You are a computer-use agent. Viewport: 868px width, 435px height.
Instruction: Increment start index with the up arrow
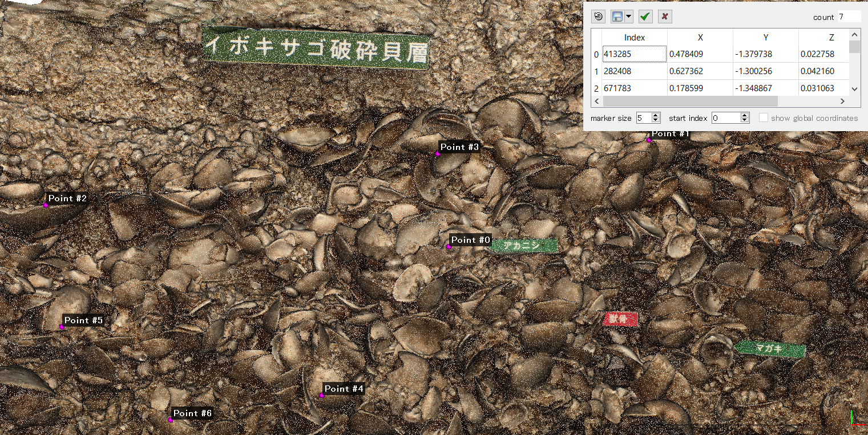(x=744, y=115)
